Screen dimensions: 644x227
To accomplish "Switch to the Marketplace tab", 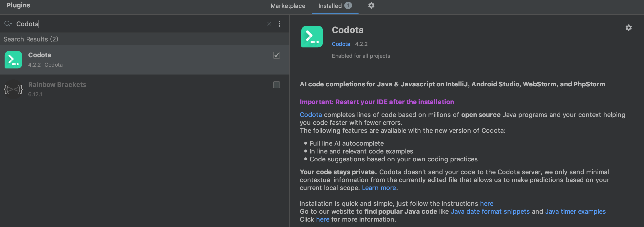I will pyautogui.click(x=288, y=5).
